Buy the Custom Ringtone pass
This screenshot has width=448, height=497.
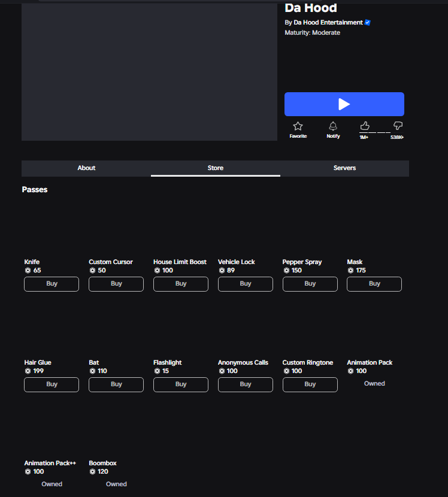coord(310,384)
